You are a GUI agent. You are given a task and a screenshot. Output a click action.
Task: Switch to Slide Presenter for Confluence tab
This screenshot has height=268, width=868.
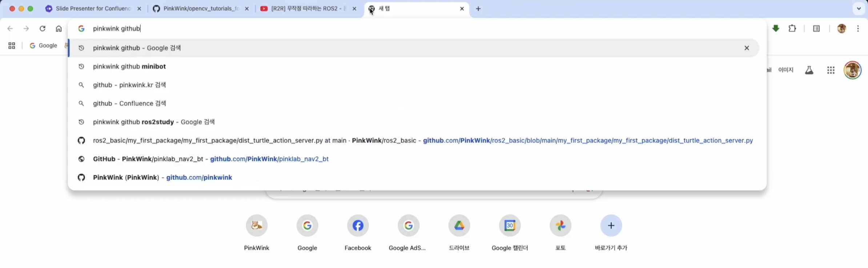coord(93,9)
